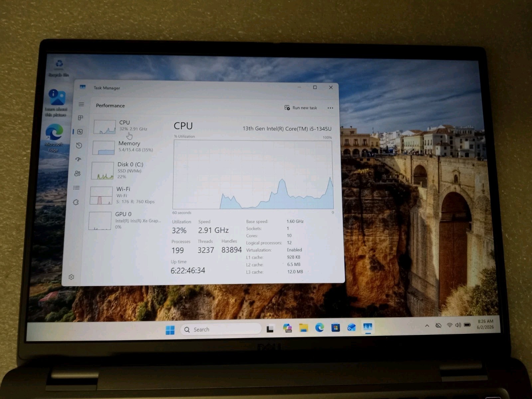This screenshot has height=399, width=532.
Task: Click the taskbar Search box
Action: pos(221,330)
